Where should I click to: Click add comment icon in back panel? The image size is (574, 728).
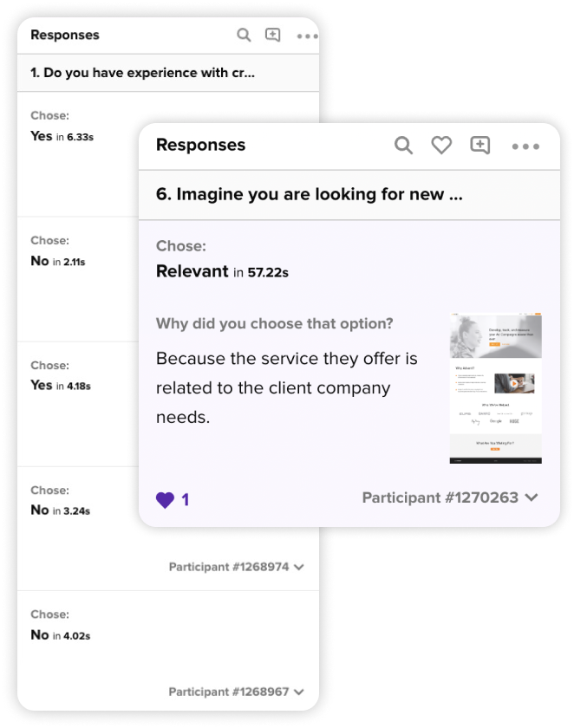(x=272, y=36)
